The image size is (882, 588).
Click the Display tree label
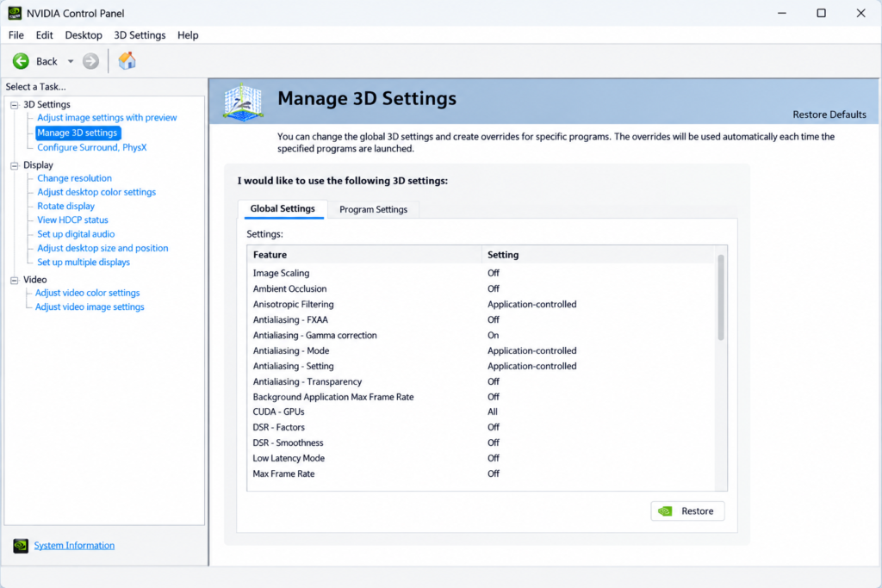[x=38, y=165]
